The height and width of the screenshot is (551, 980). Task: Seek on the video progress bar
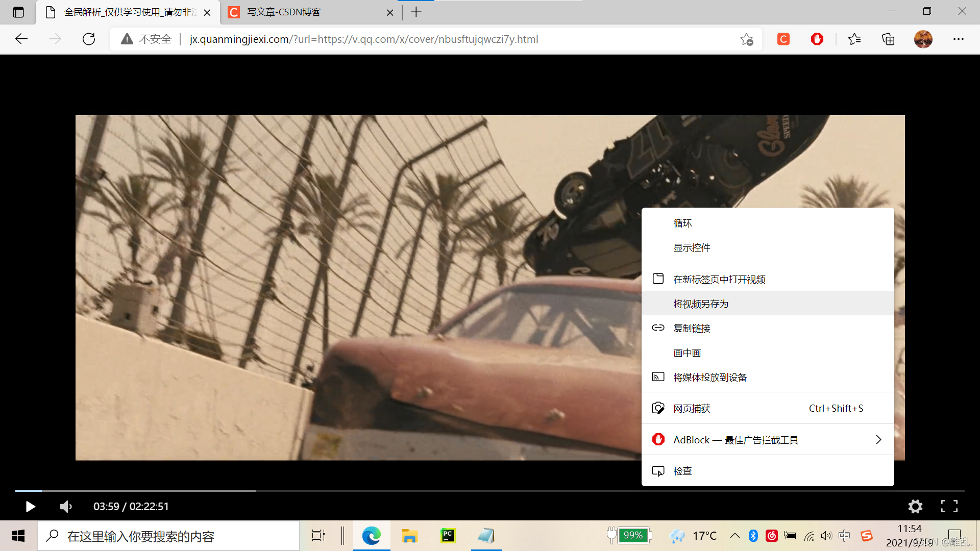click(x=490, y=491)
